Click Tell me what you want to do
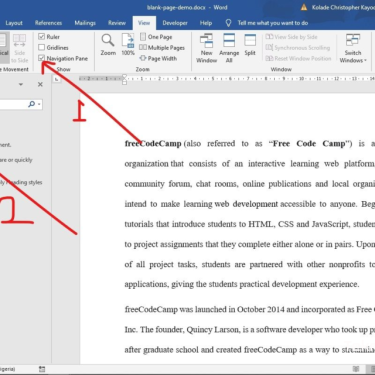This screenshot has width=375, height=375. [x=273, y=23]
